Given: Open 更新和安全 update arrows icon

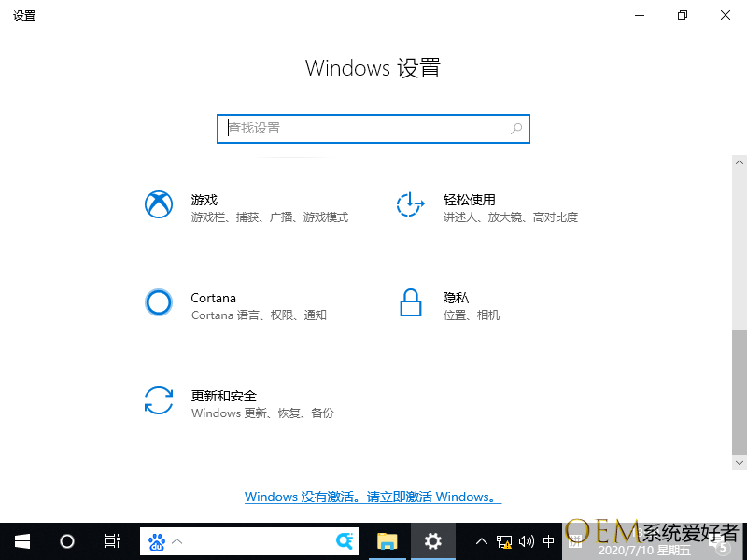Looking at the screenshot, I should (159, 400).
